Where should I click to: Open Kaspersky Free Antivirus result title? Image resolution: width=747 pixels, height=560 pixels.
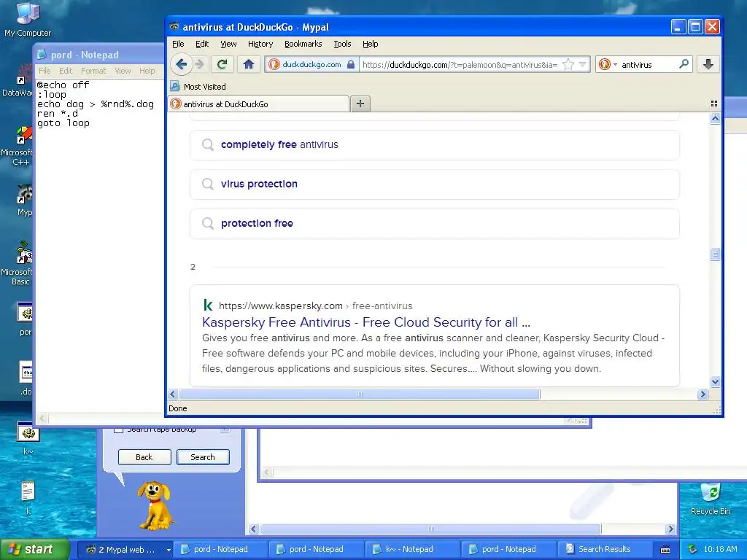pyautogui.click(x=366, y=322)
